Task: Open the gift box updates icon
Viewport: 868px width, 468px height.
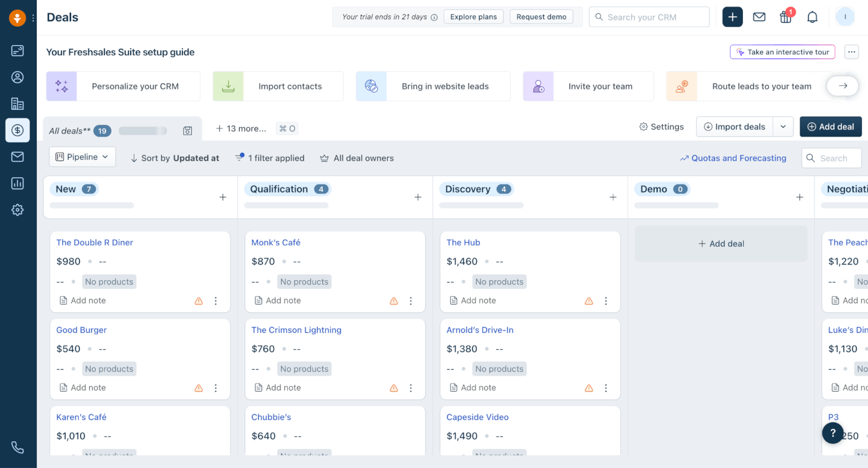Action: (786, 17)
